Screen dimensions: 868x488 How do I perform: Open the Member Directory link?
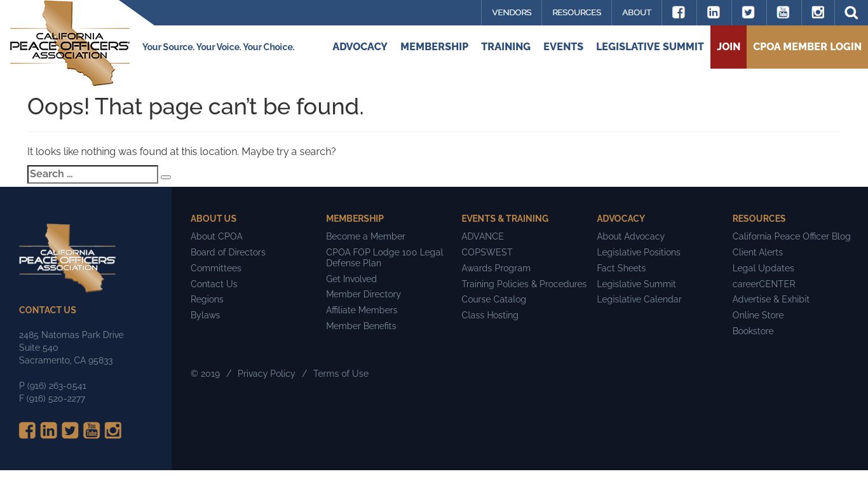363,294
